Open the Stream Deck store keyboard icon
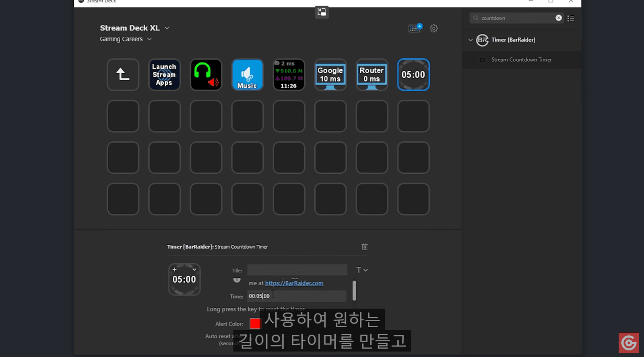The height and width of the screenshot is (357, 644). (415, 28)
